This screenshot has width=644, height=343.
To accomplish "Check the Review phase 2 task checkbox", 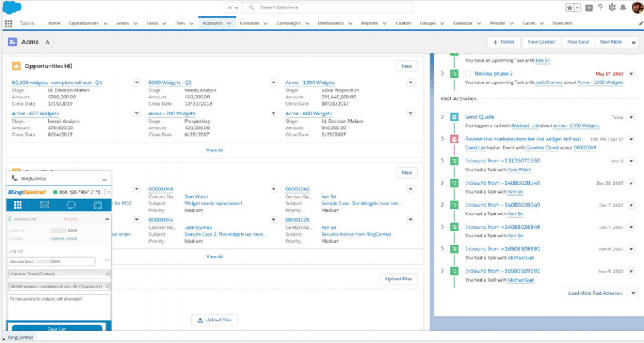I will [468, 74].
